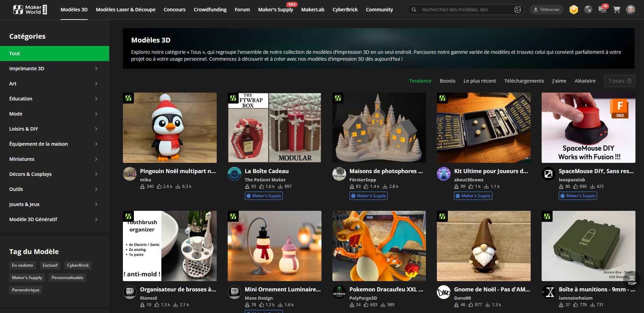
Task: Click The Patient Maker avatar
Action: [x=235, y=174]
